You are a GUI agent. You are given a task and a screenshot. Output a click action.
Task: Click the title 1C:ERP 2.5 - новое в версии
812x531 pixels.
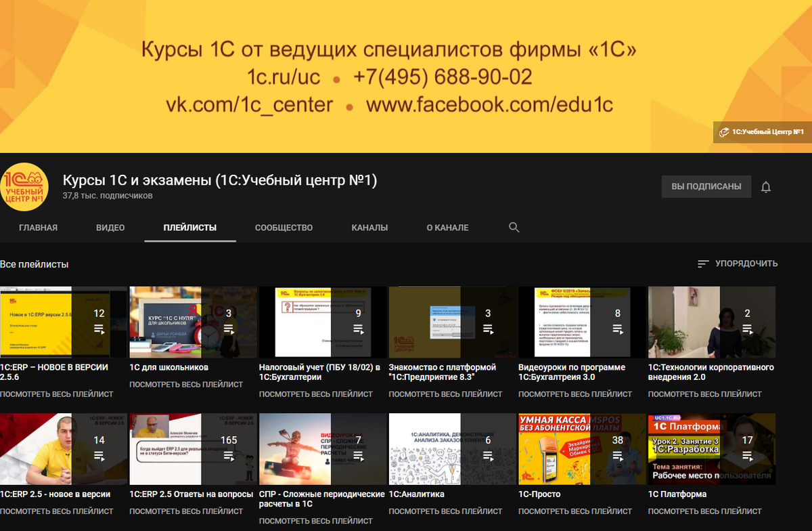click(x=55, y=494)
